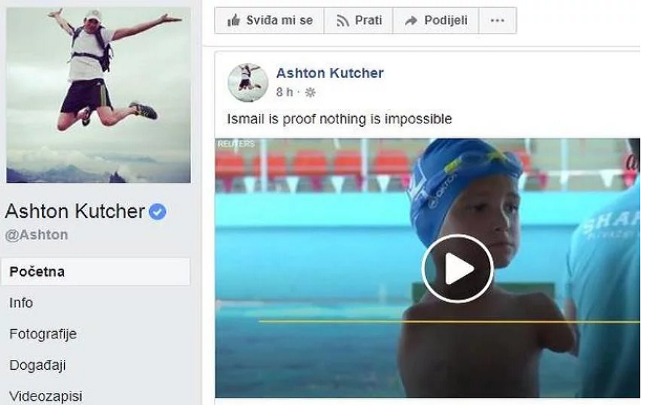This screenshot has height=405, width=658.
Task: Click the 8 h post timestamp
Action: 285,92
